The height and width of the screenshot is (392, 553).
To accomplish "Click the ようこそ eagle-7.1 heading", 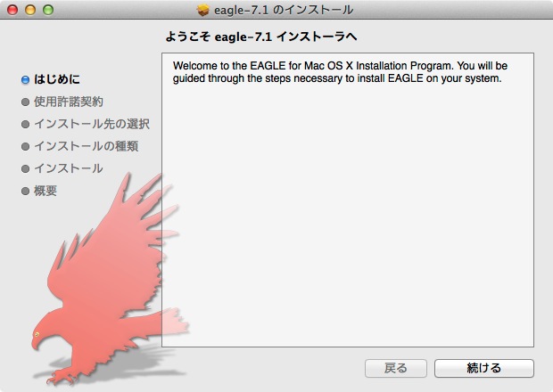I will (261, 37).
